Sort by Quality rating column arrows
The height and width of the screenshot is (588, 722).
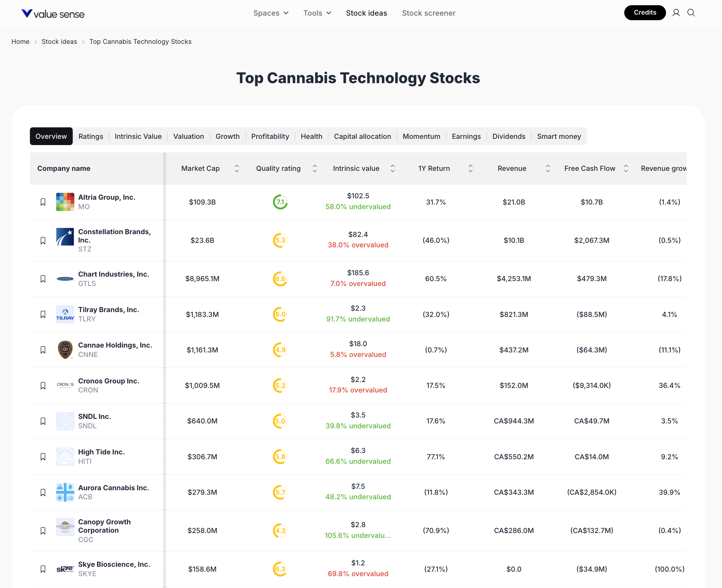coord(314,168)
